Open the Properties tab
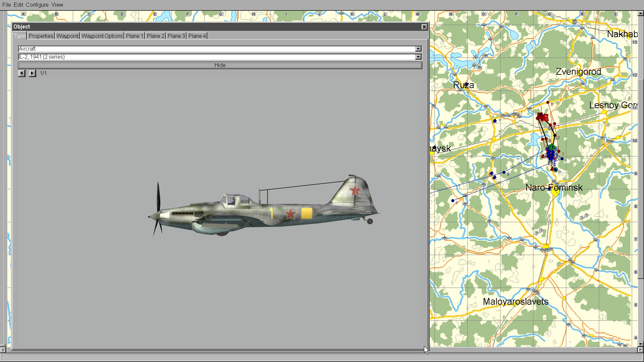The width and height of the screenshot is (644, 362). (x=41, y=36)
